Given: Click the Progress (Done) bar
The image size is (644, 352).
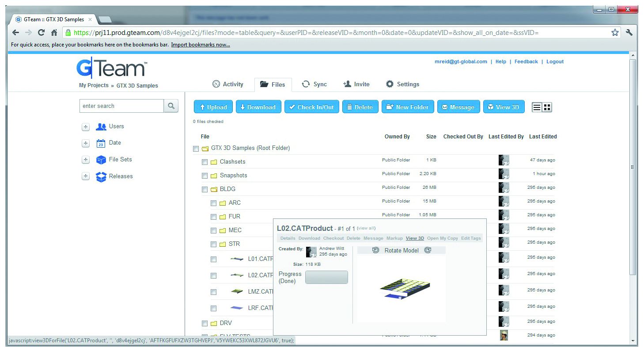Looking at the screenshot, I should pos(326,277).
